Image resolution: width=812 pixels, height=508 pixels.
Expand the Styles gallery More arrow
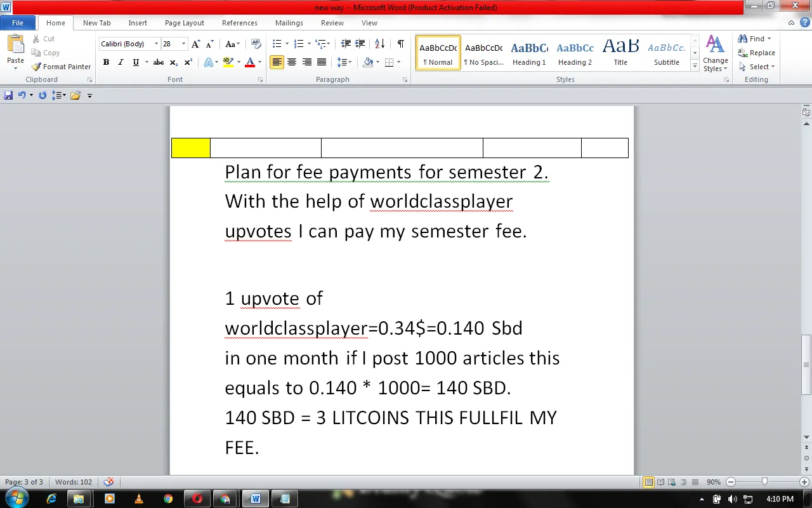(x=695, y=67)
